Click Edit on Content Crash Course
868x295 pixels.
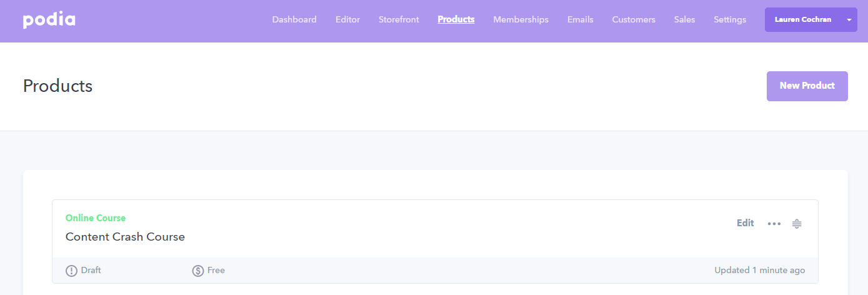point(745,223)
